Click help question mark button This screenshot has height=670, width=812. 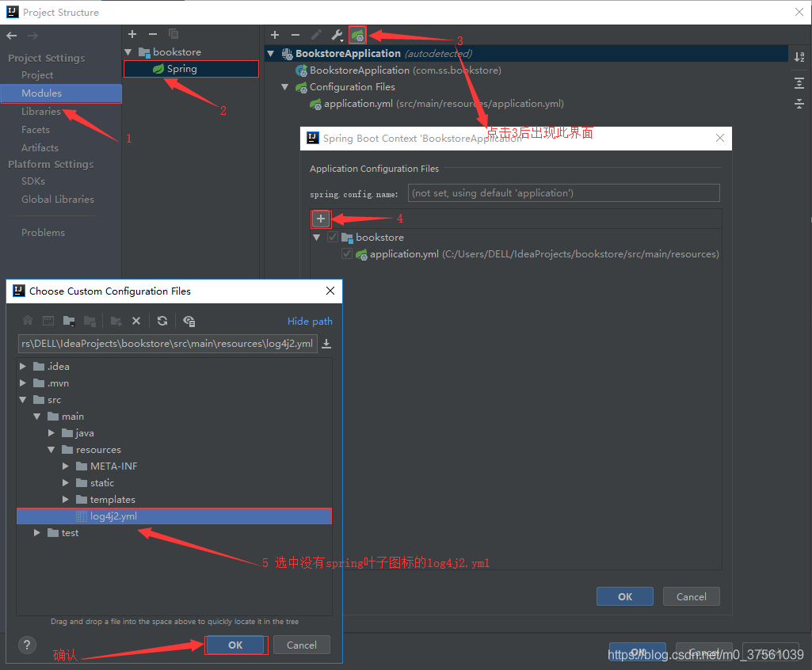coord(28,645)
